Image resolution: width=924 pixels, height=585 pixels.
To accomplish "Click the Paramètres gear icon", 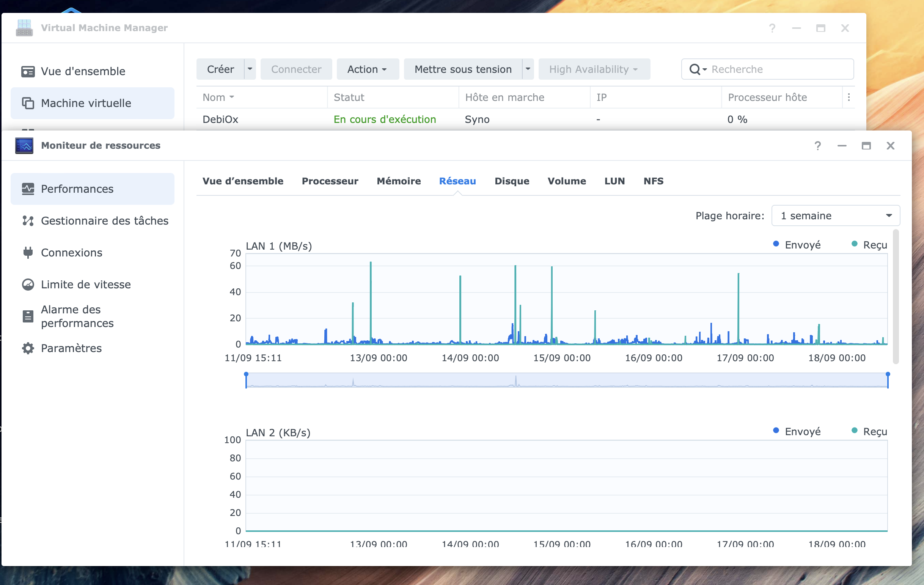I will click(28, 348).
